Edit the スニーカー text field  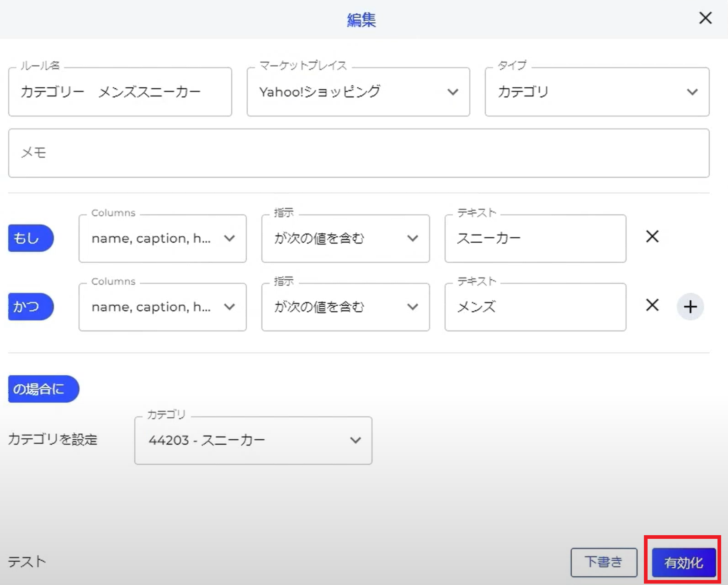[536, 239]
